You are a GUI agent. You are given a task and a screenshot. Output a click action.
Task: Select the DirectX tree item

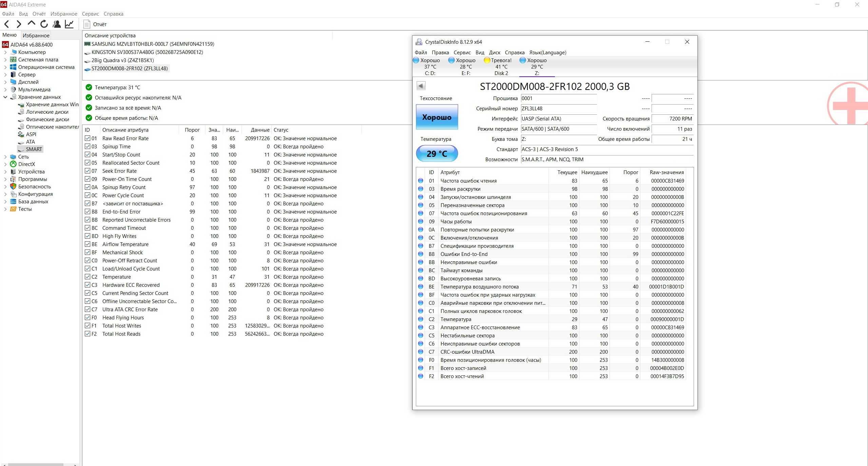(27, 164)
